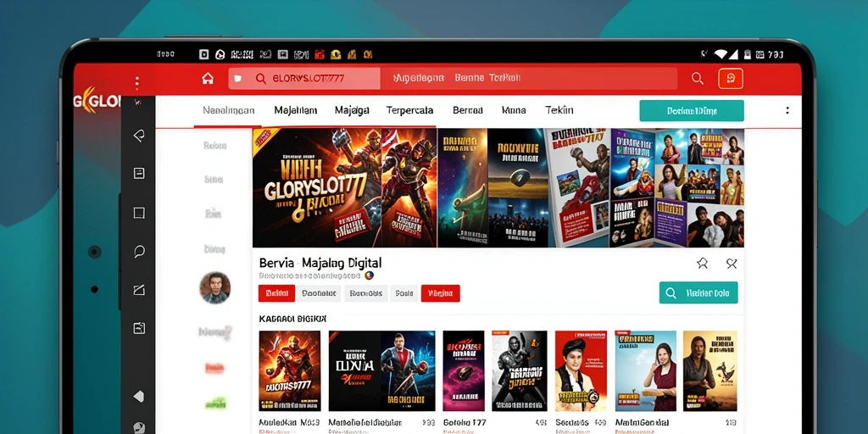Click the small white folder icon in the search field
The height and width of the screenshot is (434, 868).
pos(238,79)
